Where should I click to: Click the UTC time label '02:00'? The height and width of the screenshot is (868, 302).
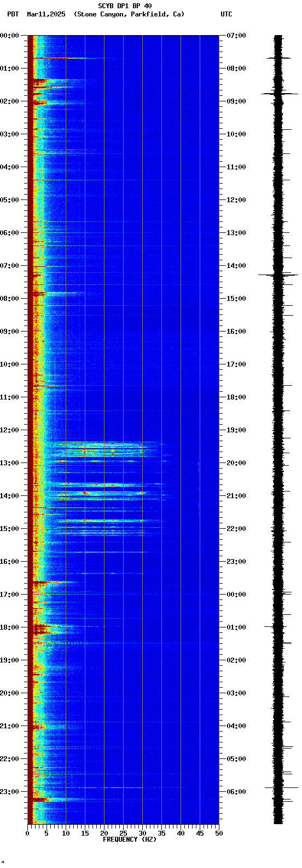(236, 660)
